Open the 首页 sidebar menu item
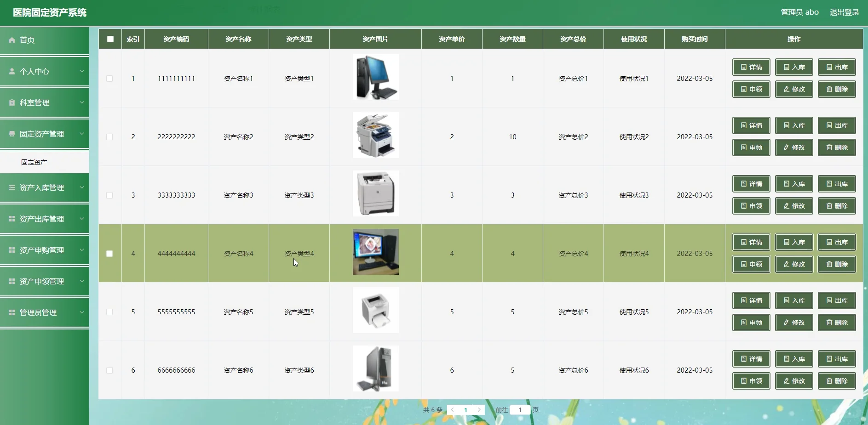 coord(45,40)
